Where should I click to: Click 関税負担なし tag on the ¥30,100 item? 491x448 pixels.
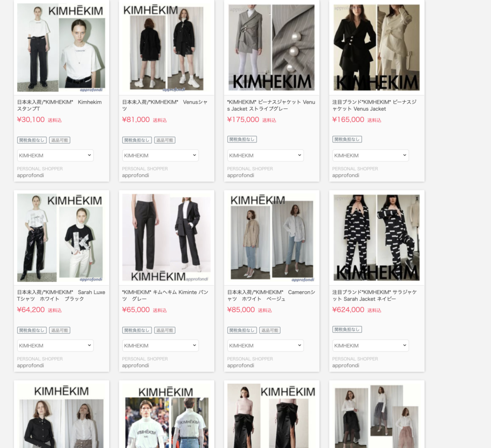tap(32, 140)
